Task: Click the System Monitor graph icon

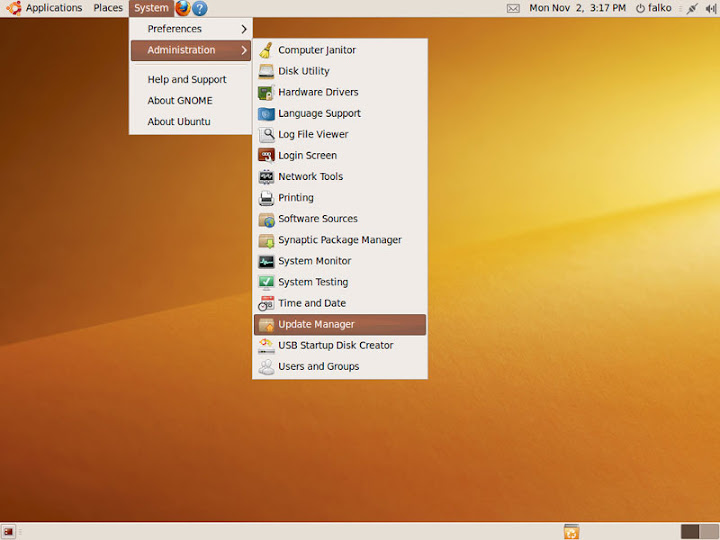Action: (x=266, y=261)
